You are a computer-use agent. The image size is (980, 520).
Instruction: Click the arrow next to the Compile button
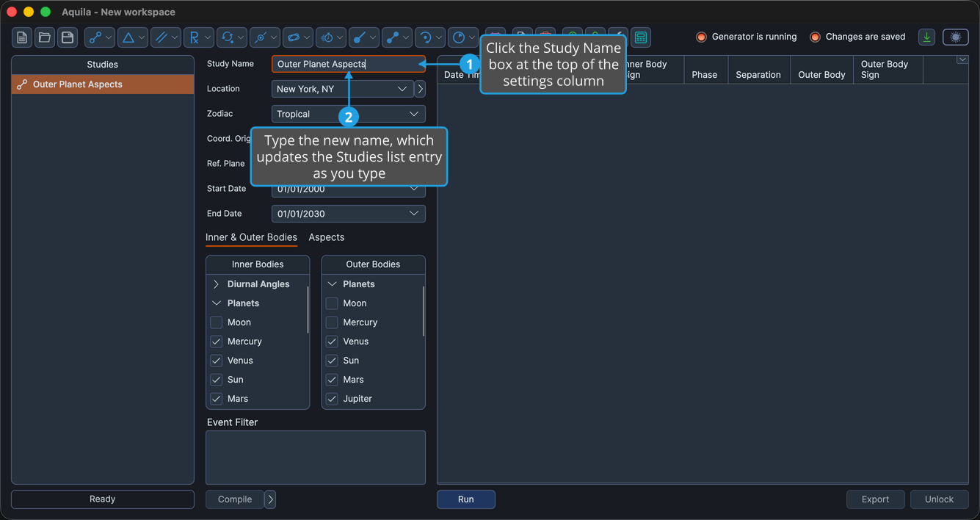point(270,499)
